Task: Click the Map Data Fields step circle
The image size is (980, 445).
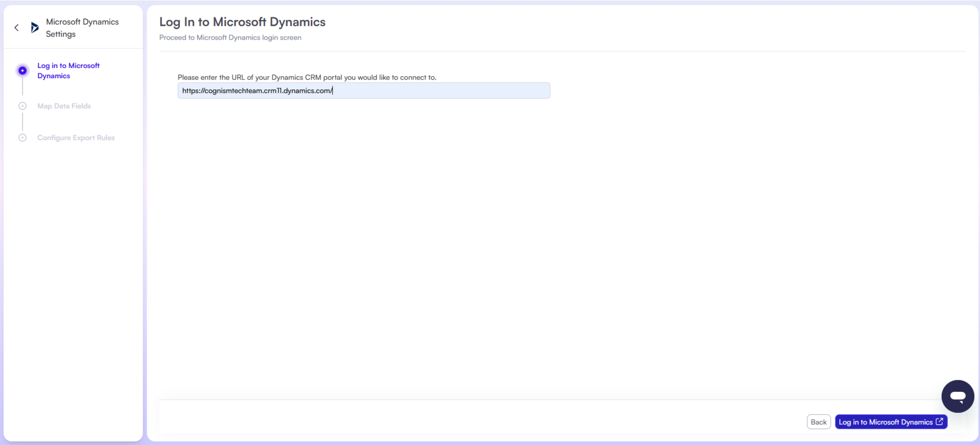Action: 23,106
